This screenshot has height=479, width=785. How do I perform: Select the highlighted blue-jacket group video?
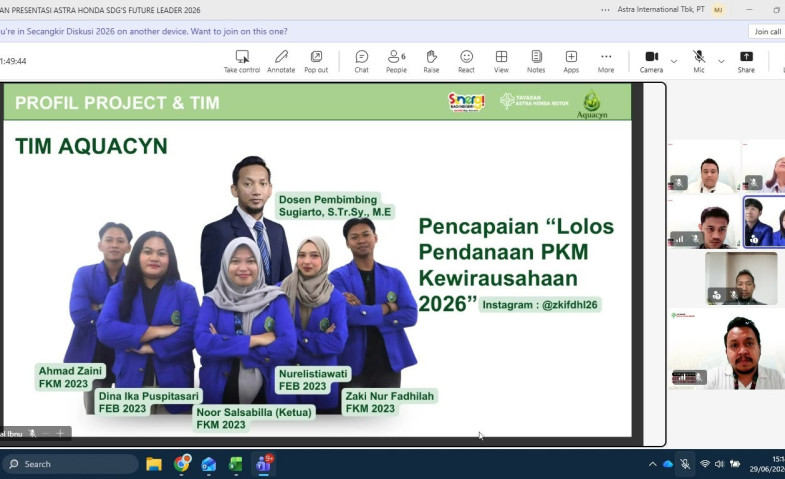click(x=764, y=222)
